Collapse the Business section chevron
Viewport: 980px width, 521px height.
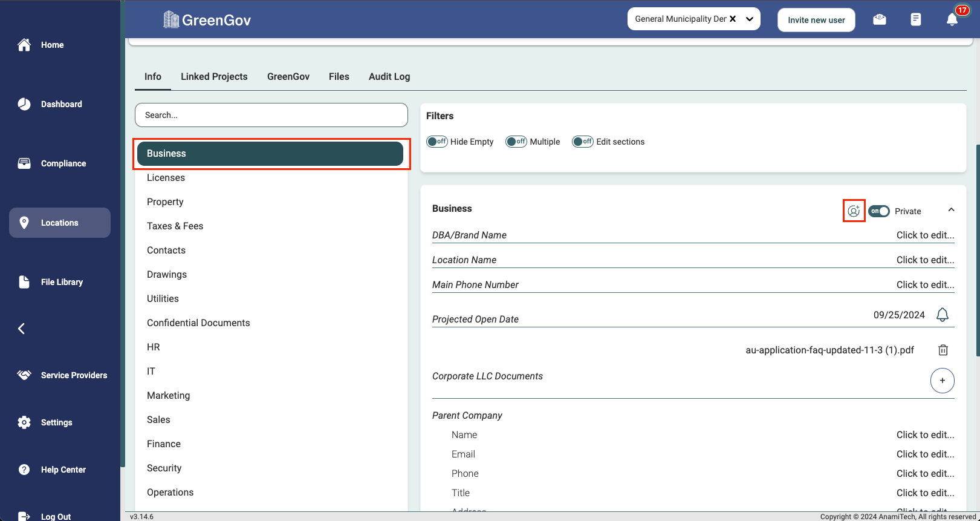coord(951,210)
